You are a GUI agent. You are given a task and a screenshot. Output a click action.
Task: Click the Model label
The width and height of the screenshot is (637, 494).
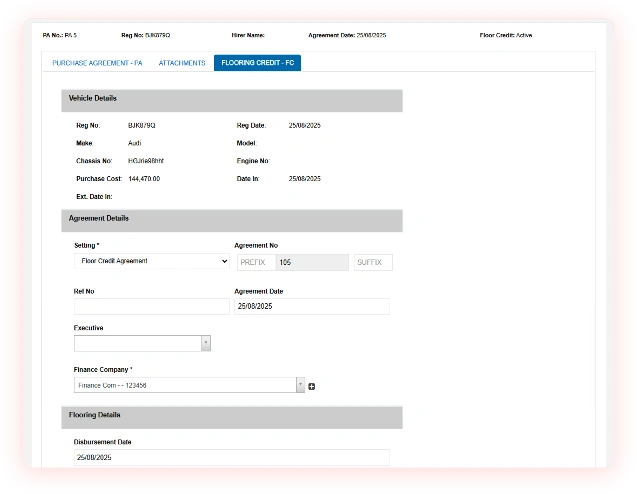[x=247, y=143]
